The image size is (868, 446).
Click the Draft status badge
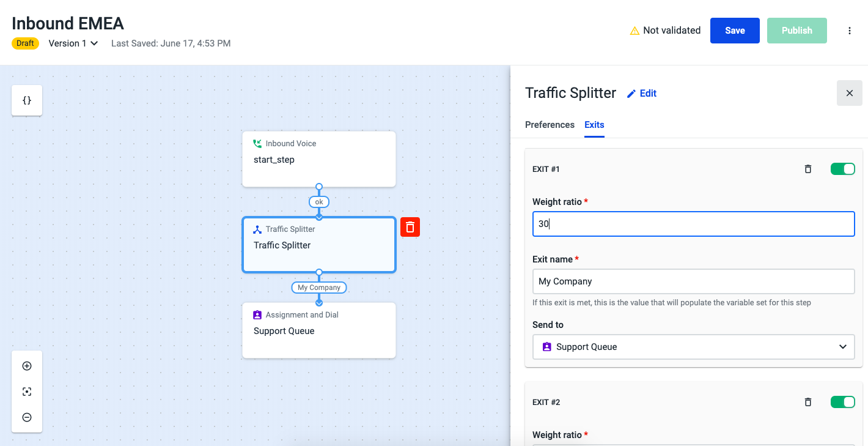[25, 43]
